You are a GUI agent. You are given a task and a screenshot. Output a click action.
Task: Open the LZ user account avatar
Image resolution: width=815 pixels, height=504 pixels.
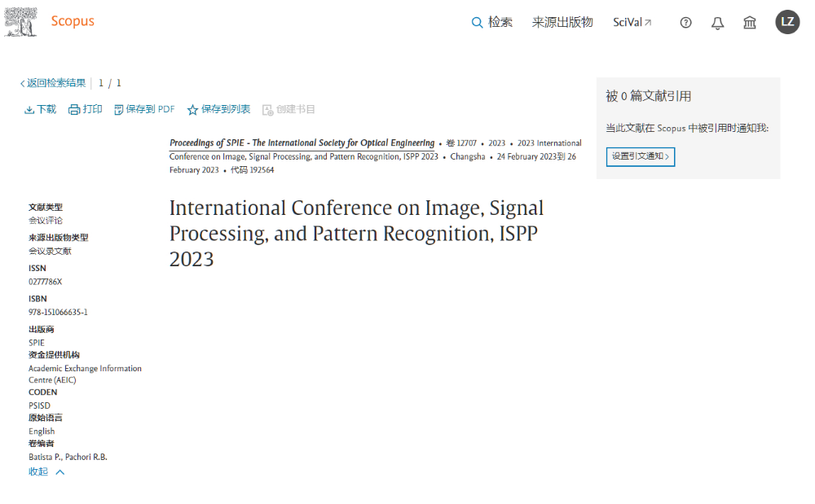click(787, 22)
